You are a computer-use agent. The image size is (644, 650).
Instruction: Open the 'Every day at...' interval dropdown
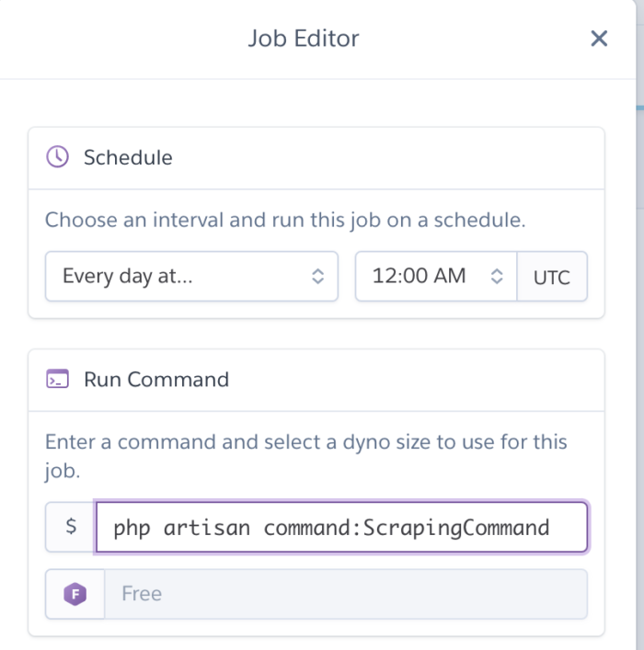click(x=191, y=276)
